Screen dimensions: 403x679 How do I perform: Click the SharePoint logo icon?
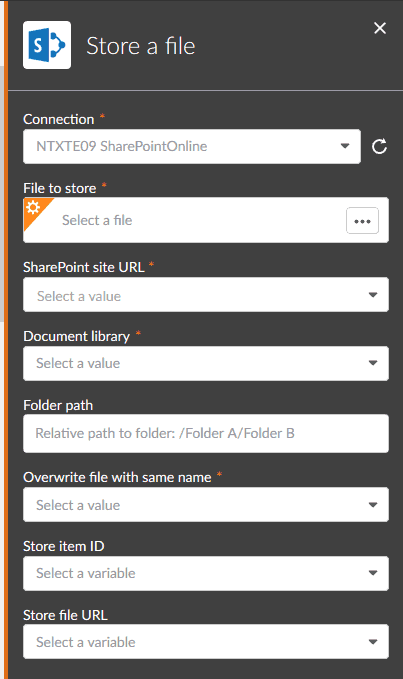(47, 45)
